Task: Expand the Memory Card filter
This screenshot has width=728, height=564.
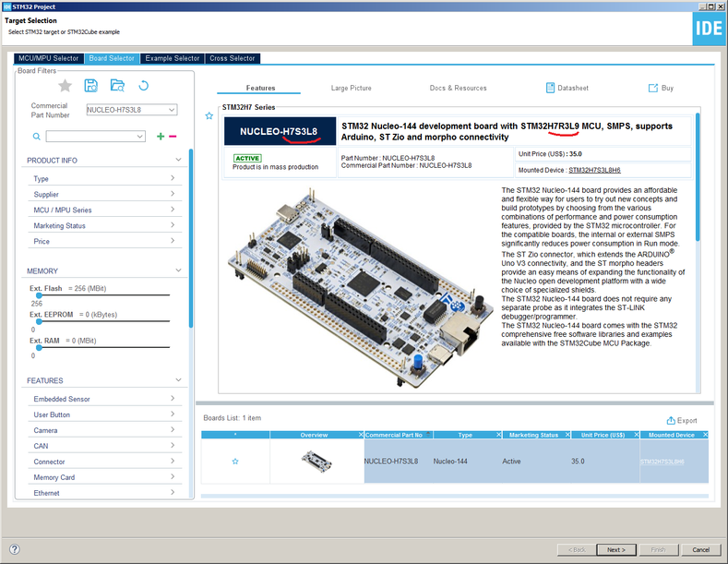Action: 173,476
